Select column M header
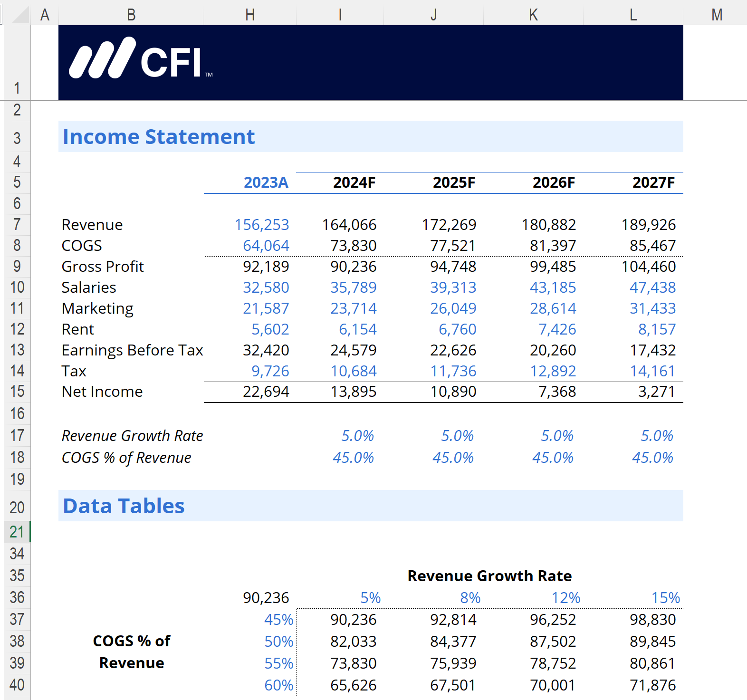 tap(717, 15)
